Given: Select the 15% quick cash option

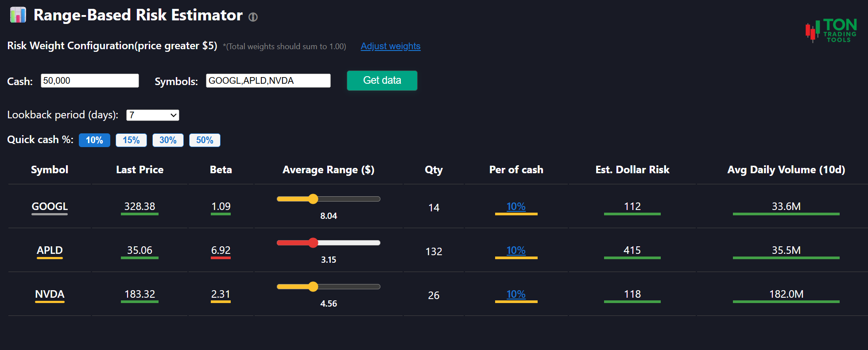Looking at the screenshot, I should click(x=131, y=140).
